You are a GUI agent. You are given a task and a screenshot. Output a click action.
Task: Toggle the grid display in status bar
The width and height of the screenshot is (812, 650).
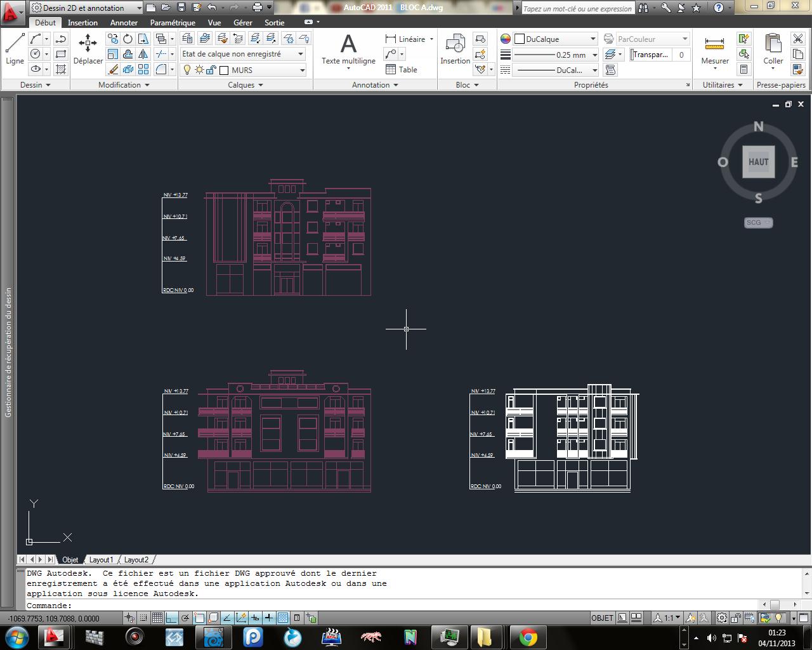157,618
